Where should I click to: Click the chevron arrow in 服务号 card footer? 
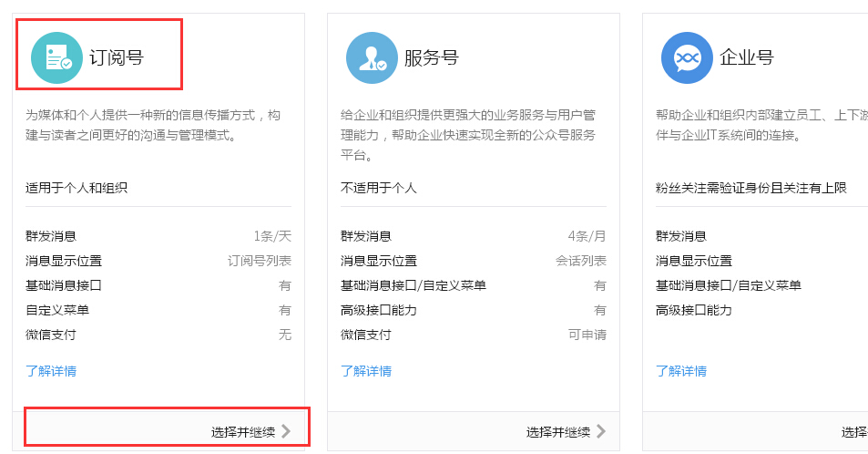[x=600, y=431]
